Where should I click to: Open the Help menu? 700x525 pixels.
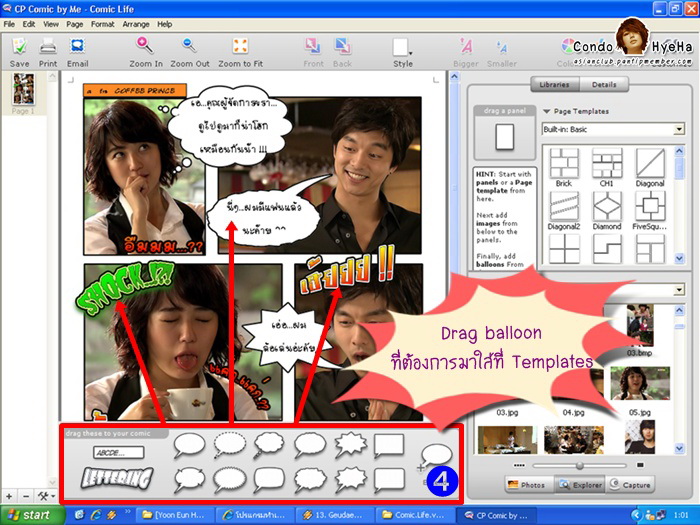point(164,24)
